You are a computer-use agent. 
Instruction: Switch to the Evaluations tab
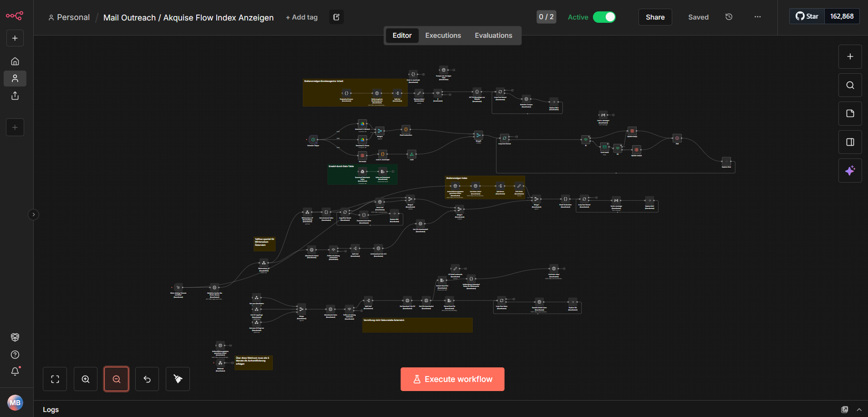point(493,36)
